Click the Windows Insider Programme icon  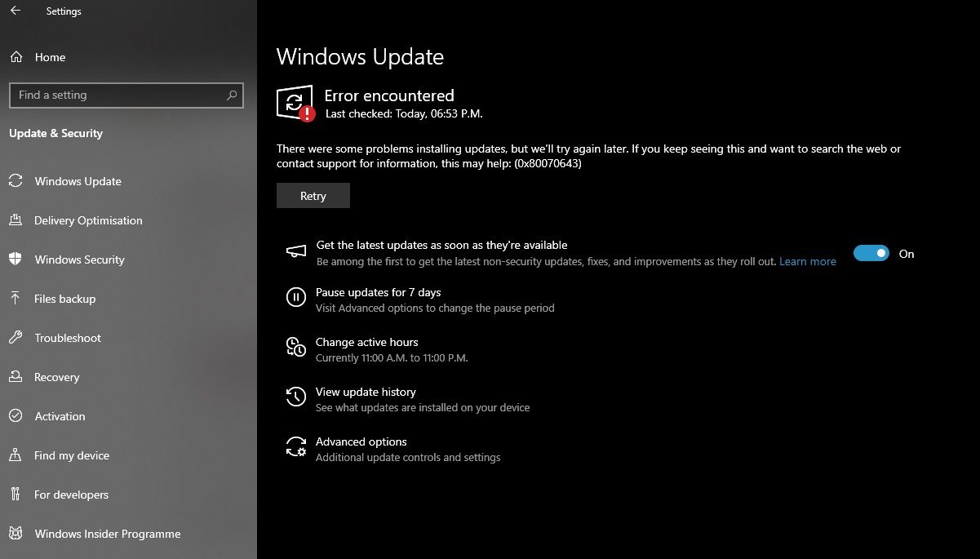[16, 534]
